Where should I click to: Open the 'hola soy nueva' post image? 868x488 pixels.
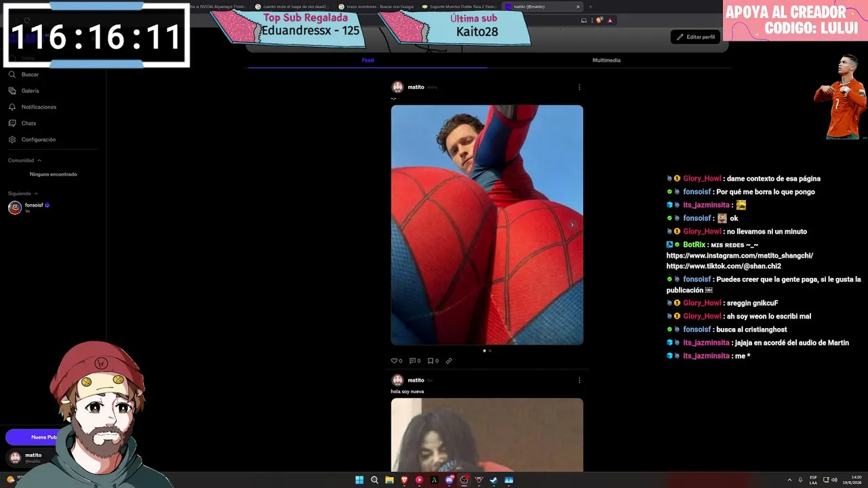(x=487, y=434)
